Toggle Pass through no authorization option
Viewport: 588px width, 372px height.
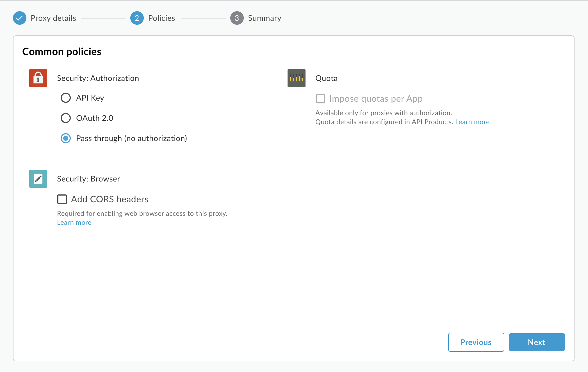[65, 138]
